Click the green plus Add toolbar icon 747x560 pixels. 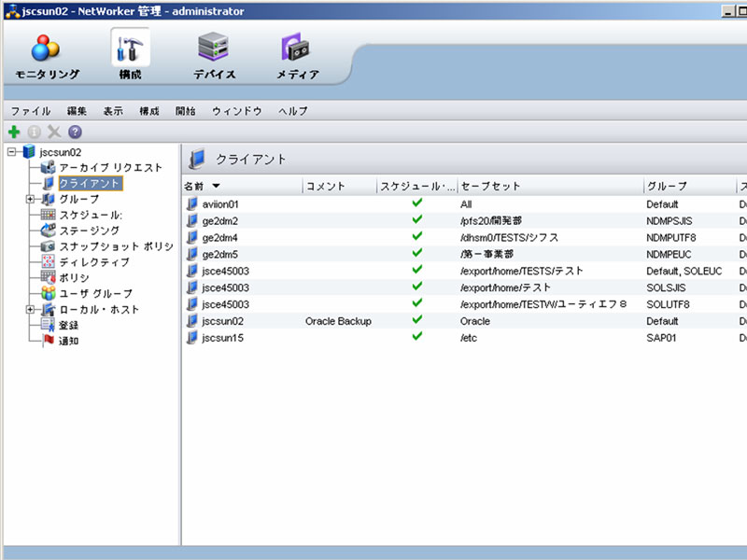pos(14,132)
